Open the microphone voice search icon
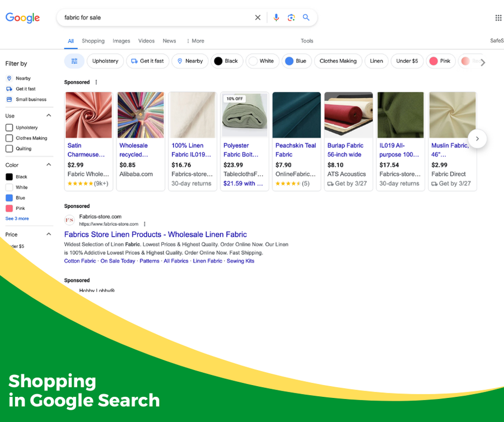 (x=276, y=17)
